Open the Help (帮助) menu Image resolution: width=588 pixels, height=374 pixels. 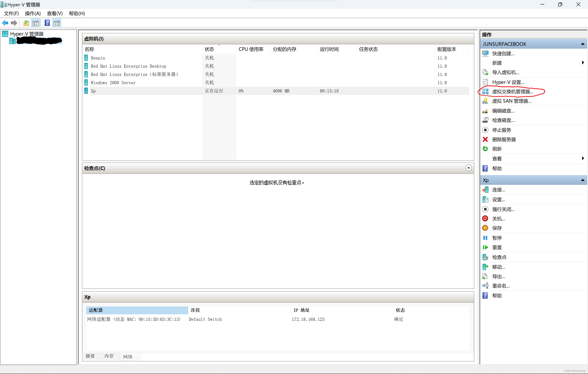pos(77,14)
